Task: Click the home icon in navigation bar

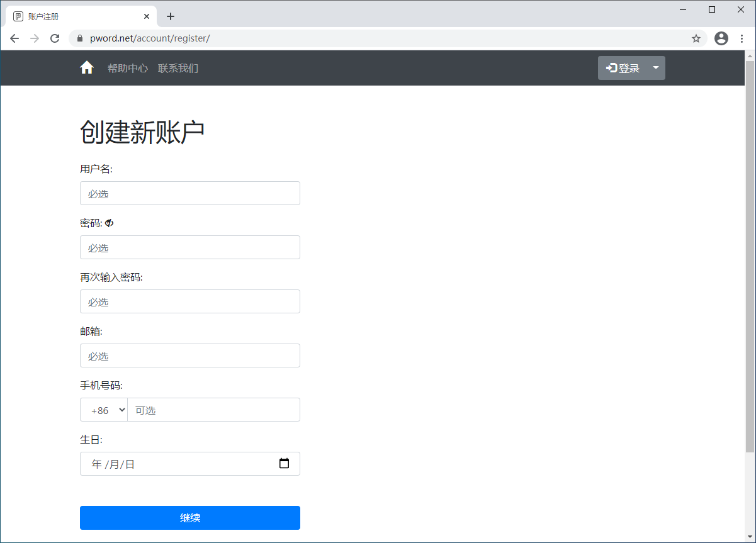Action: pos(87,67)
